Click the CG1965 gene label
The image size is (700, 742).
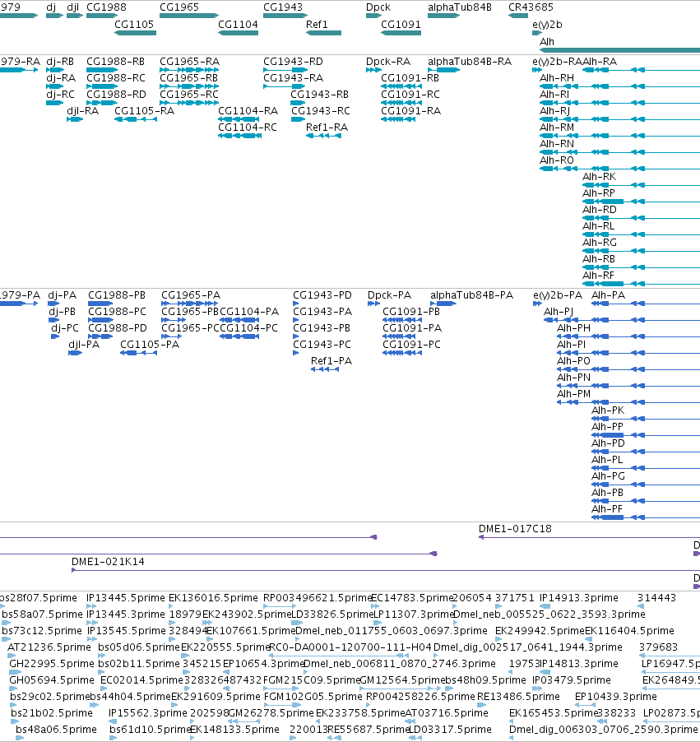pos(179,7)
